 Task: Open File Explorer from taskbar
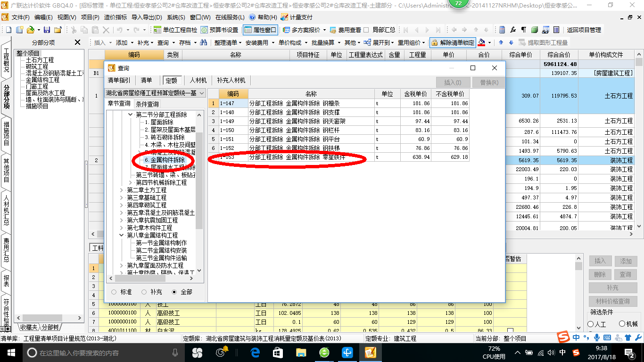(x=301, y=352)
